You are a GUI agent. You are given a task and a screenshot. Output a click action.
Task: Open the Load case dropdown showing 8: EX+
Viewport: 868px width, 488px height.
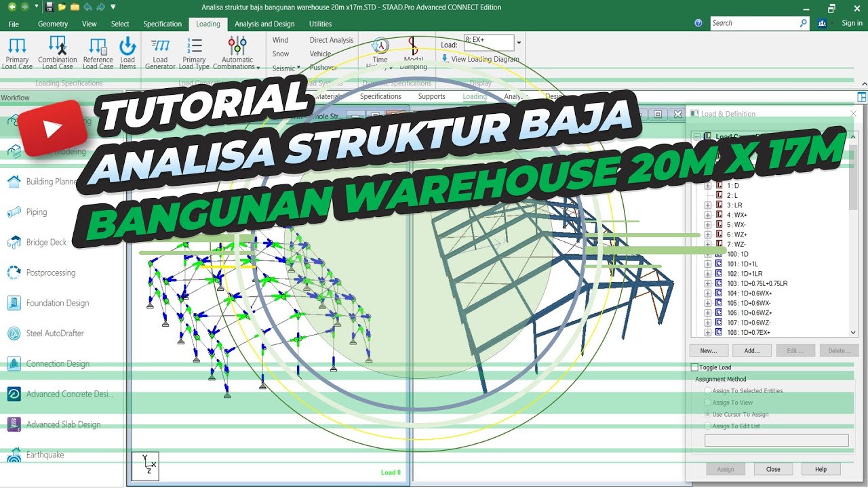(x=519, y=43)
